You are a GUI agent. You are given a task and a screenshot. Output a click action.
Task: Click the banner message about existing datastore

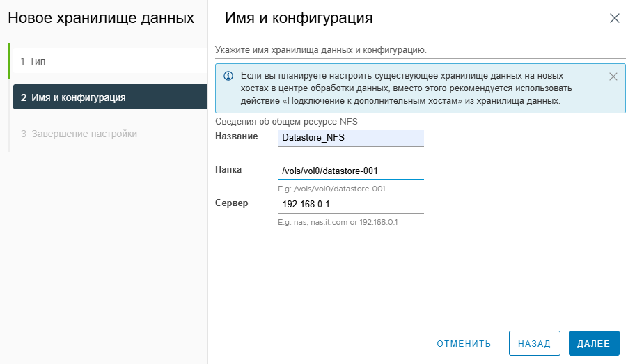(x=406, y=88)
